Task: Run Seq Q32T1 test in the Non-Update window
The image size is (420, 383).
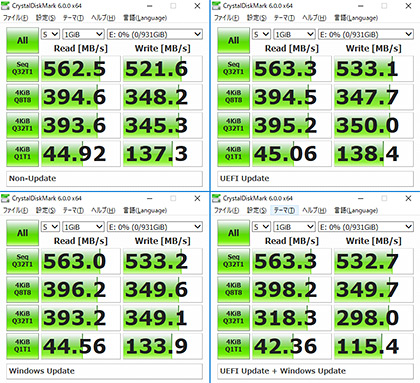Action: coord(22,69)
